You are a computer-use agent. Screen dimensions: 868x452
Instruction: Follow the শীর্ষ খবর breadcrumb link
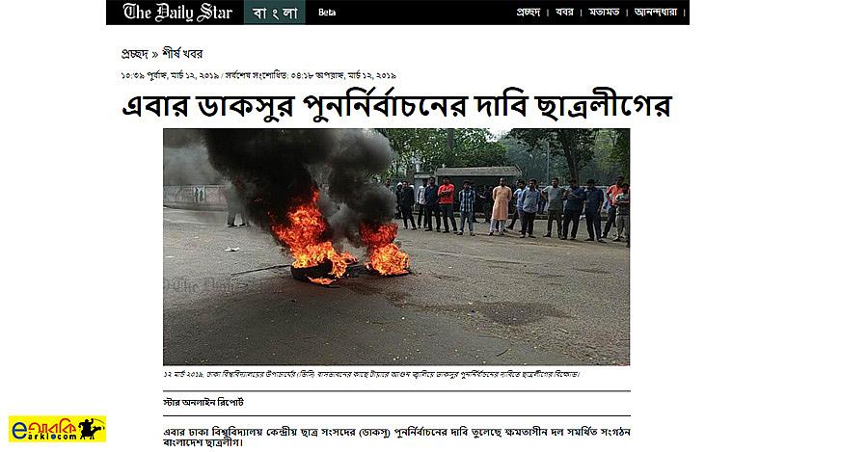point(182,54)
